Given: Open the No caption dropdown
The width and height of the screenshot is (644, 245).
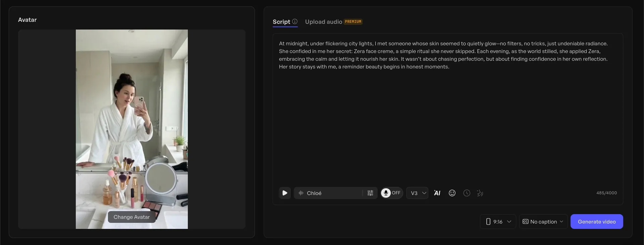Looking at the screenshot, I should coord(543,222).
